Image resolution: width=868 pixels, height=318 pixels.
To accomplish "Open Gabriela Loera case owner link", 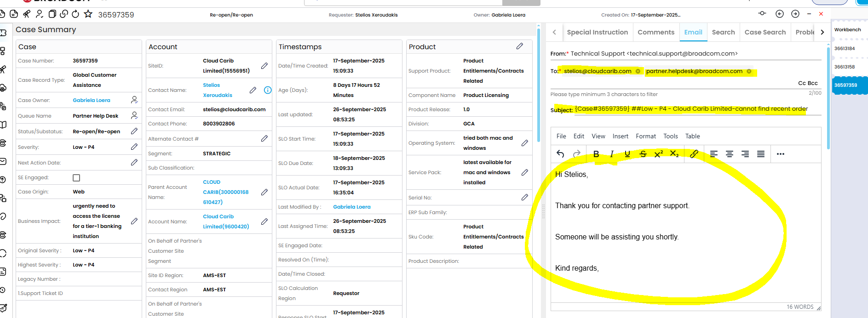I will pyautogui.click(x=92, y=100).
